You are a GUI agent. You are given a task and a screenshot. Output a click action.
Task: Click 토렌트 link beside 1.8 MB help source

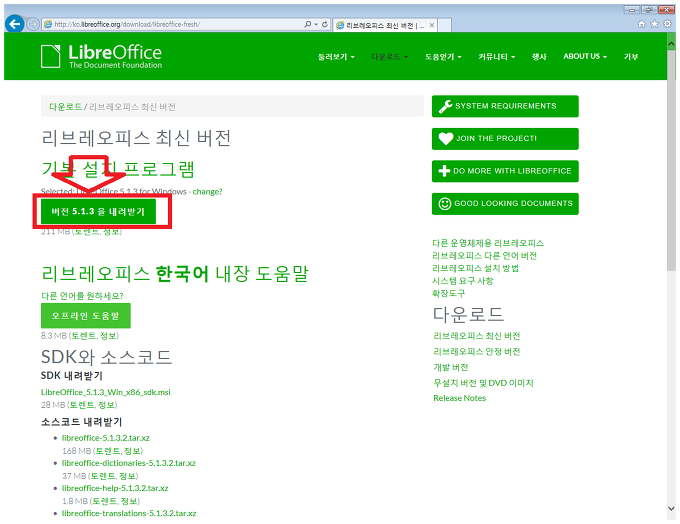pyautogui.click(x=105, y=501)
